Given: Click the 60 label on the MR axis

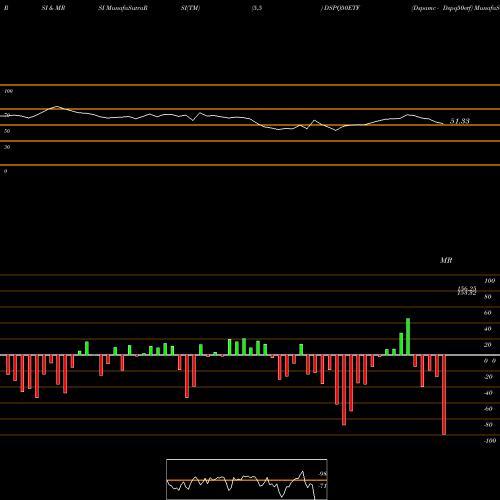Looking at the screenshot, I should pyautogui.click(x=488, y=313).
